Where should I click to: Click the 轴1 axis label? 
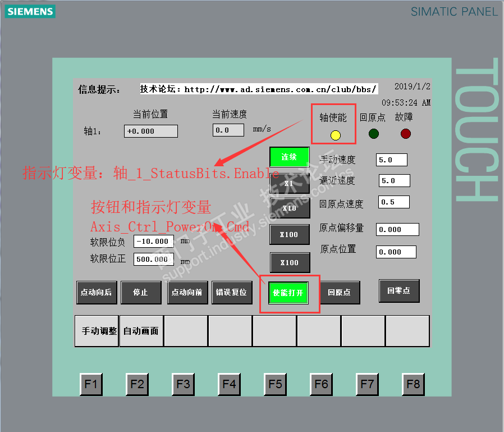pyautogui.click(x=93, y=131)
